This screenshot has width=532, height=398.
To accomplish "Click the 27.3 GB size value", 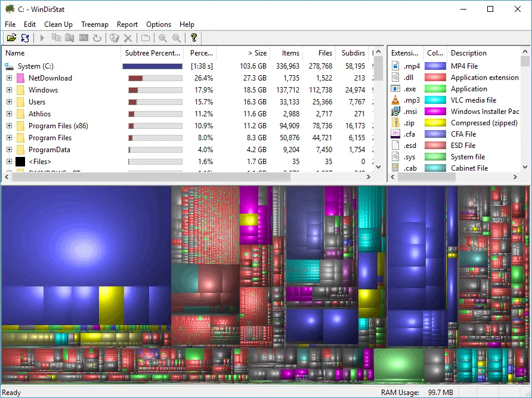I will click(x=255, y=78).
